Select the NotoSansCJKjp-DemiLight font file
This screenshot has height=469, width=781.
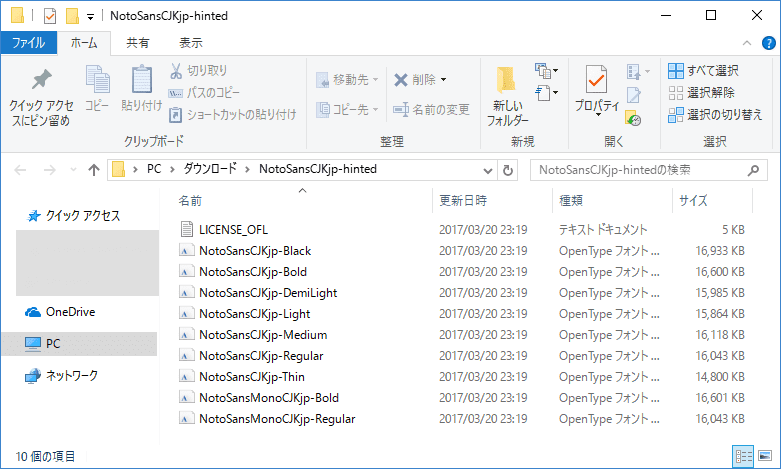[x=258, y=293]
